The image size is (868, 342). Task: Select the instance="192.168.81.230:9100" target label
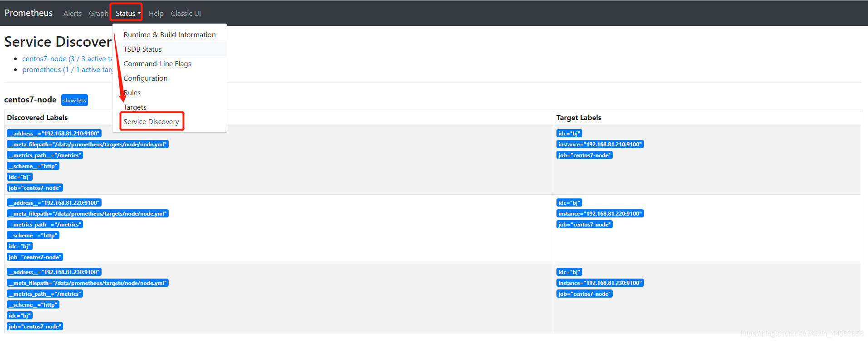coord(600,283)
